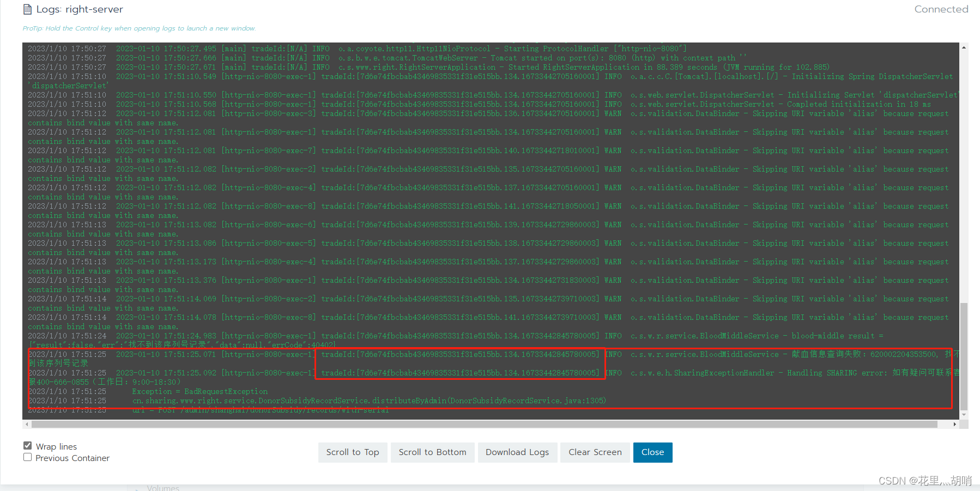Image resolution: width=980 pixels, height=491 pixels.
Task: Click the 'blood-middle result =' log line
Action: (456, 341)
